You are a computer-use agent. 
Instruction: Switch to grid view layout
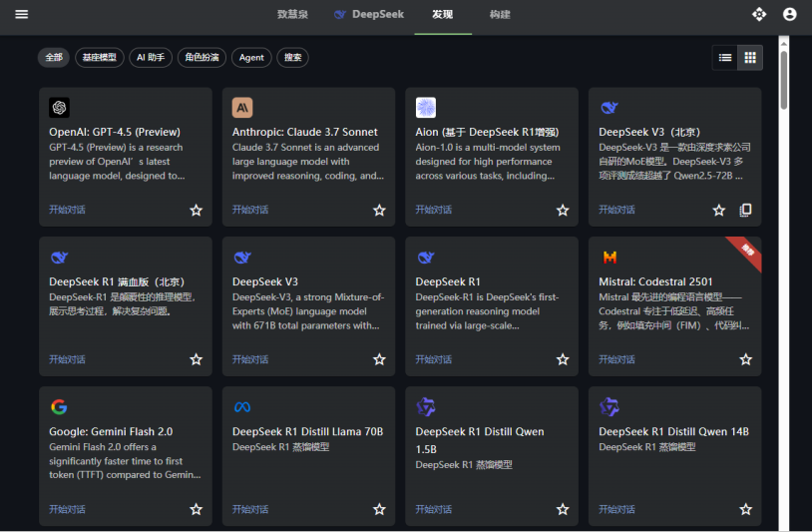click(750, 58)
